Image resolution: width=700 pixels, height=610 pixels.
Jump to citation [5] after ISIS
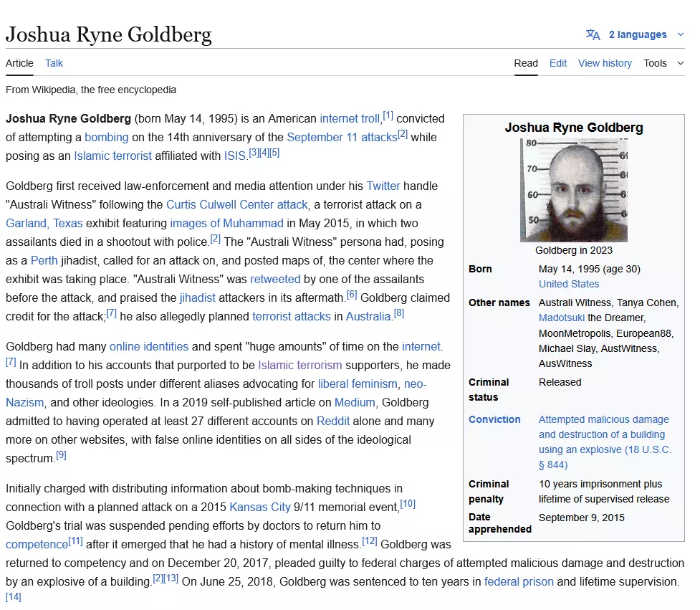coord(274,153)
